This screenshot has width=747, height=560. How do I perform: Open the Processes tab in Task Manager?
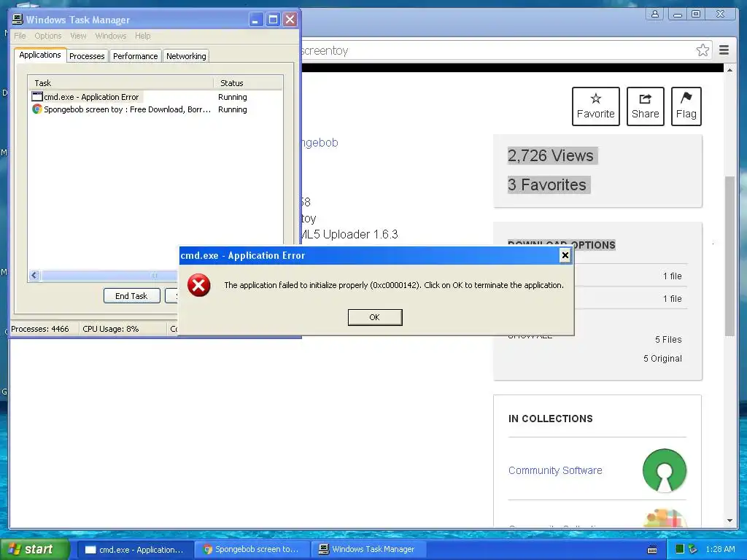[87, 55]
